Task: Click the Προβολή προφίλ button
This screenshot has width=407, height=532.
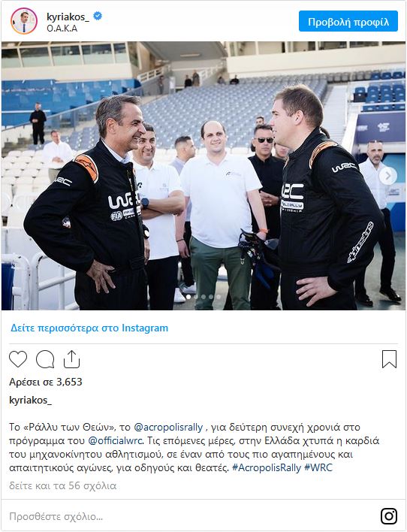Action: [x=348, y=21]
